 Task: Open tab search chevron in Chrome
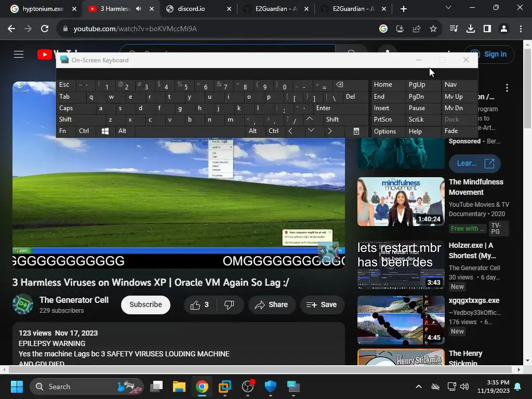coord(448,7)
